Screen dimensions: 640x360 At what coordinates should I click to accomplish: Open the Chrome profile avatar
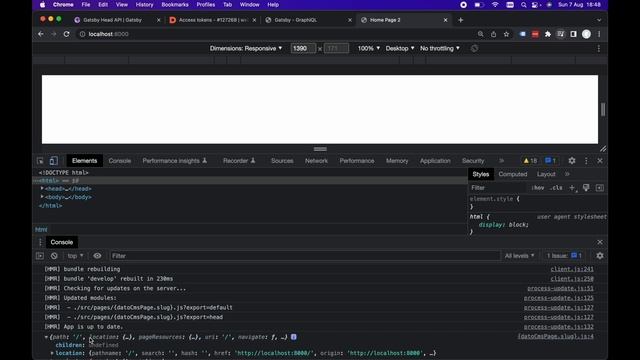coord(586,34)
